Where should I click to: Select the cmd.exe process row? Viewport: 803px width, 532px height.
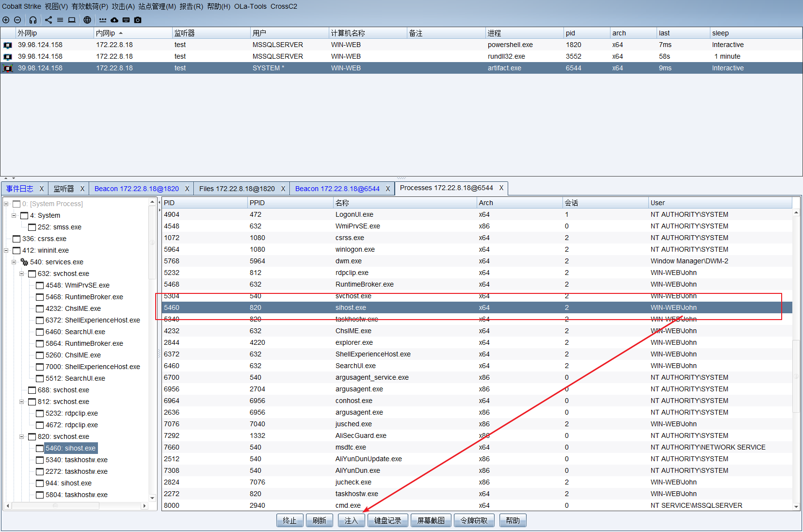click(477, 505)
